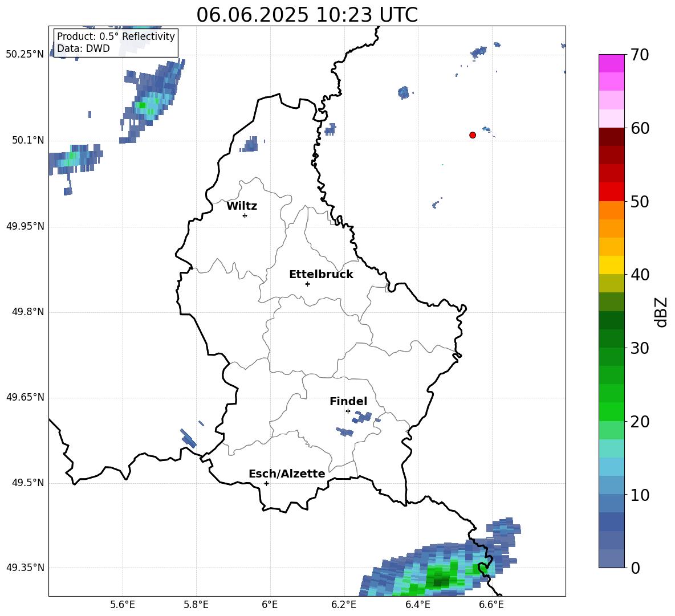Click the Data: DWD text

coord(83,48)
